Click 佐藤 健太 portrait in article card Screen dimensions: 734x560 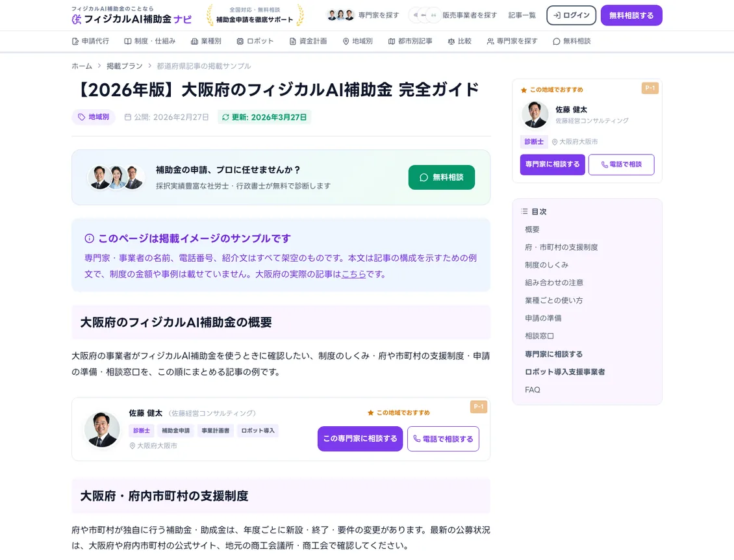pos(102,429)
